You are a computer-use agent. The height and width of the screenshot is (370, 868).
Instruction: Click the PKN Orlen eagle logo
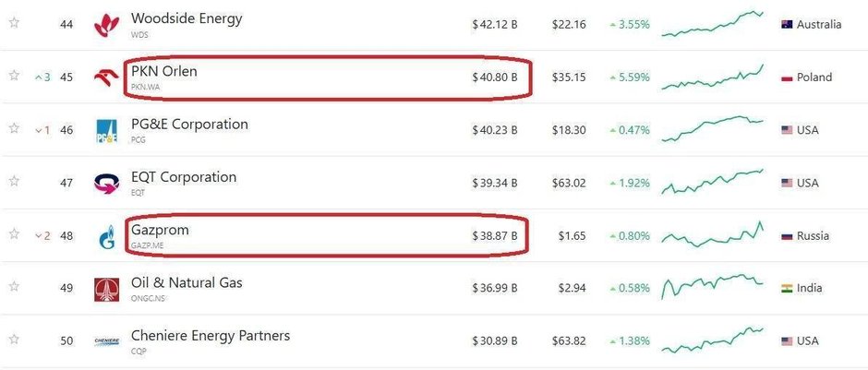coord(106,78)
